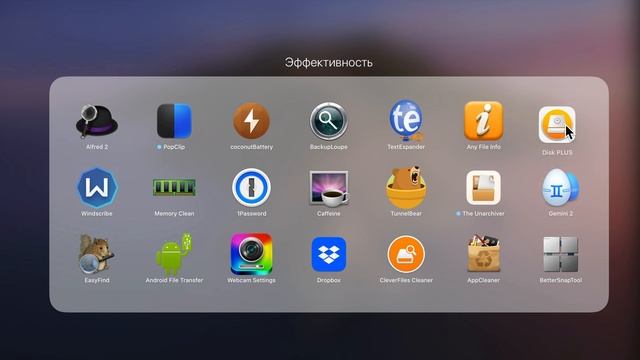Image resolution: width=640 pixels, height=360 pixels.
Task: Launch PopClip from the folder
Action: [x=174, y=121]
